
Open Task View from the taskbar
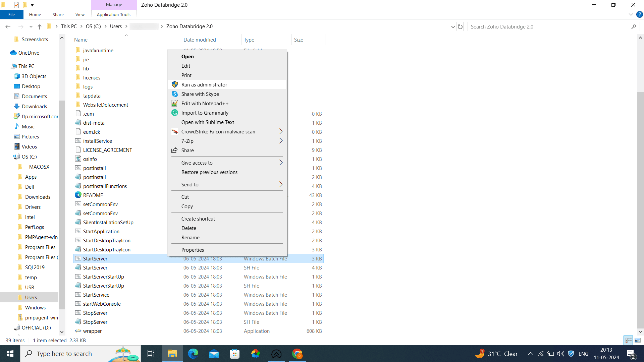pos(151,354)
